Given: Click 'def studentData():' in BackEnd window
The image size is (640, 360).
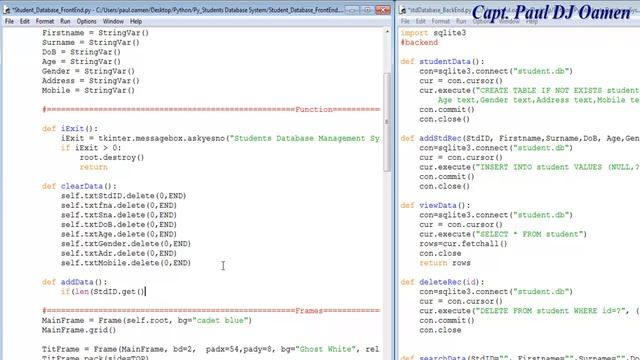Looking at the screenshot, I should (x=442, y=62).
